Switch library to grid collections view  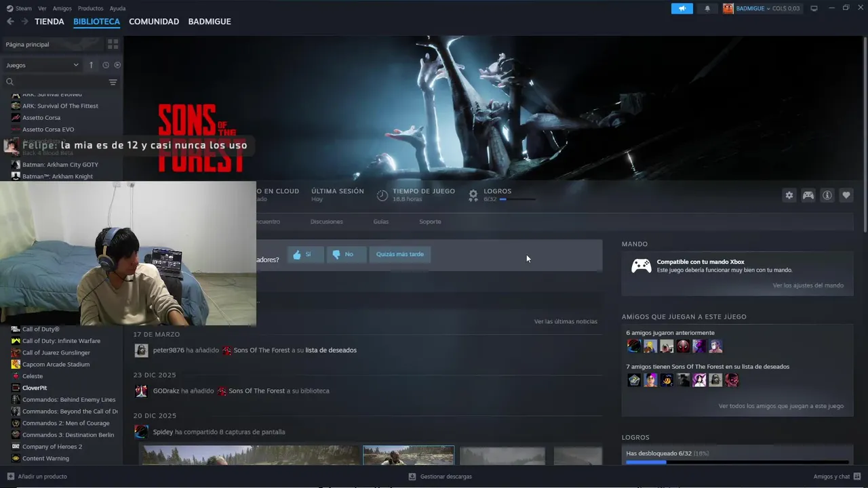[113, 44]
